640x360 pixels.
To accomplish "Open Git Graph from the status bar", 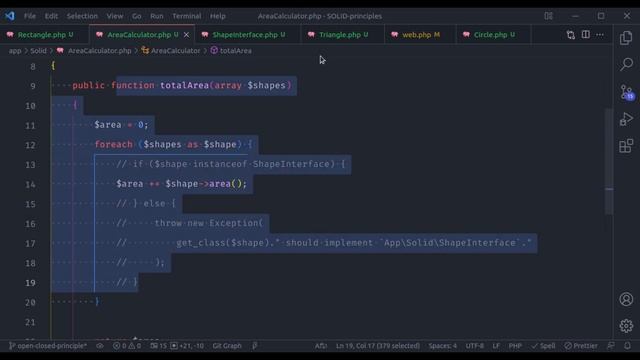I will pyautogui.click(x=227, y=346).
